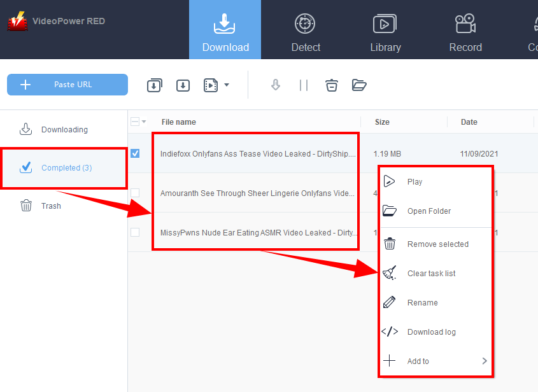
Task: Expand the video format dropdown arrow
Action: [x=227, y=85]
